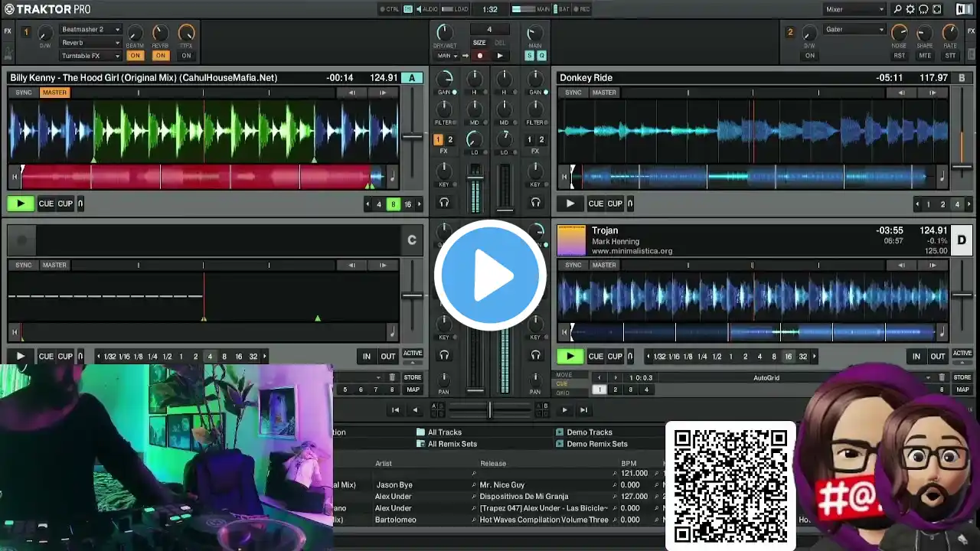The width and height of the screenshot is (980, 551).
Task: Open the Beatmasher 2 effect dropdown
Action: tap(90, 30)
